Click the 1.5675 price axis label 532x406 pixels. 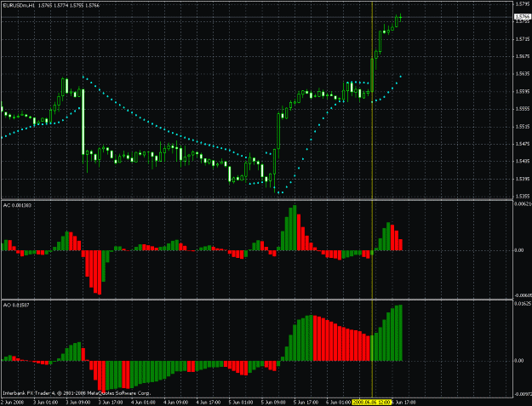pyautogui.click(x=523, y=56)
